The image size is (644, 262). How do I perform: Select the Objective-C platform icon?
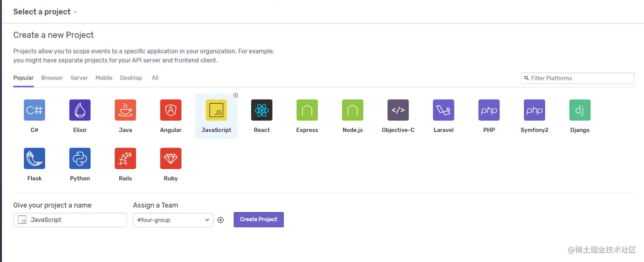pos(398,110)
